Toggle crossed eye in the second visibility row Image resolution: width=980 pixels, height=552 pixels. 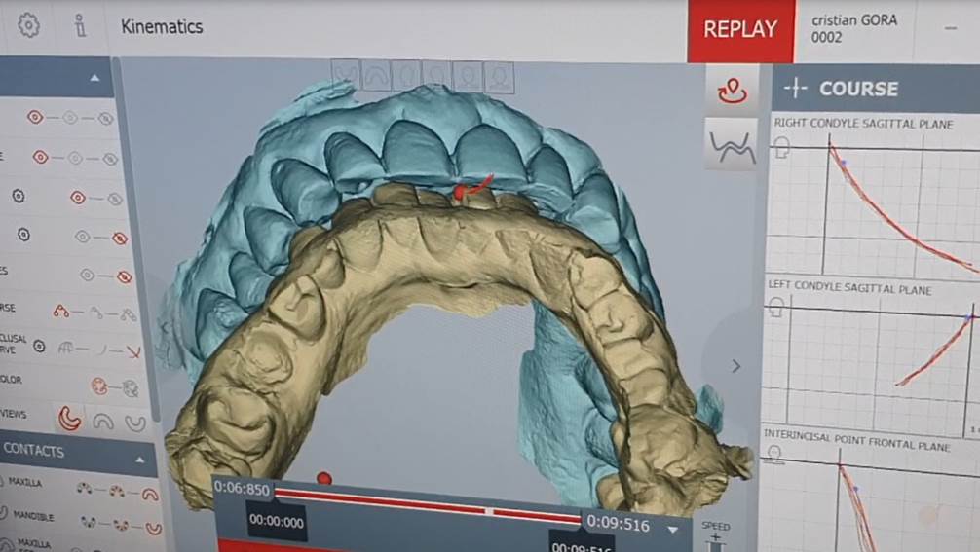110,160
